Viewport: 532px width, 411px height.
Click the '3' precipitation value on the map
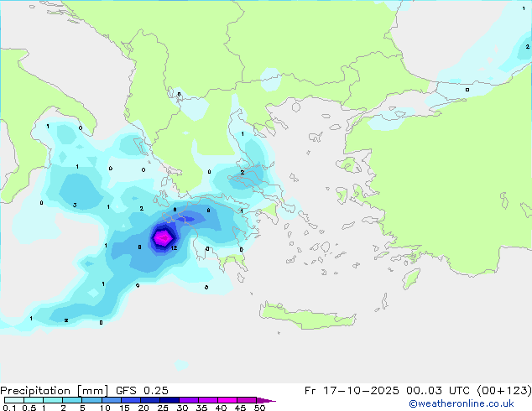point(75,205)
